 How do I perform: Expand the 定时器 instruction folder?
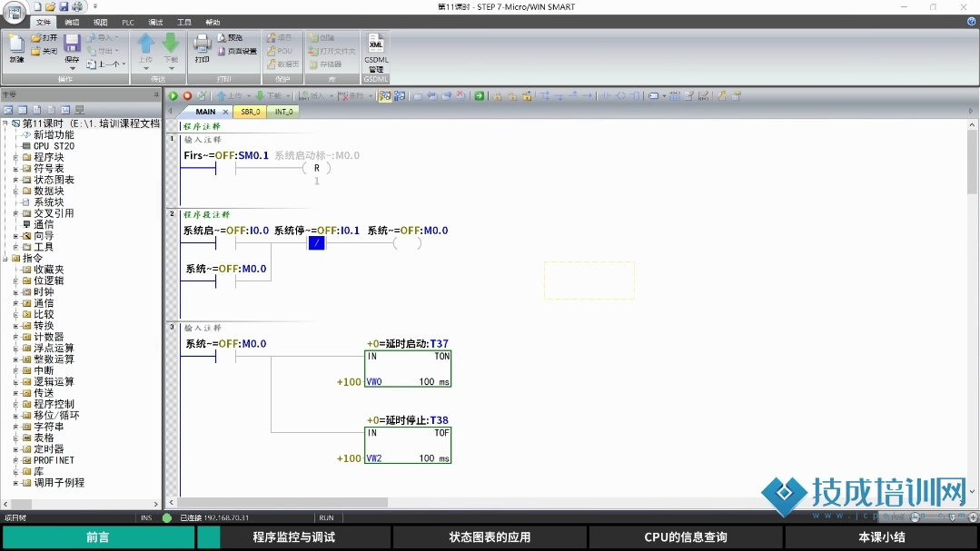pyautogui.click(x=15, y=449)
